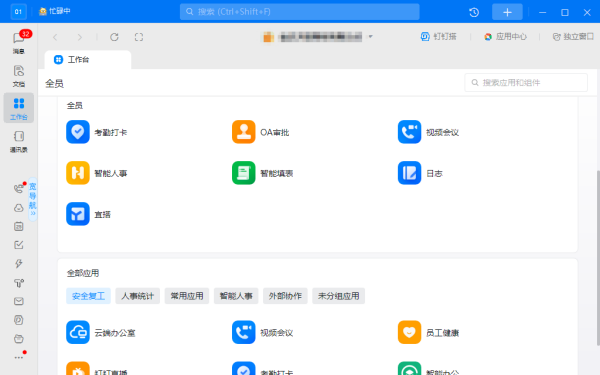
Task: Open the calendar icon in sidebar
Action: click(x=19, y=226)
